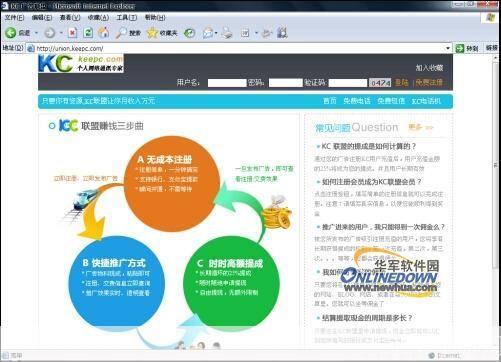
Task: Click the 免费电话 navigation link
Action: [x=357, y=101]
